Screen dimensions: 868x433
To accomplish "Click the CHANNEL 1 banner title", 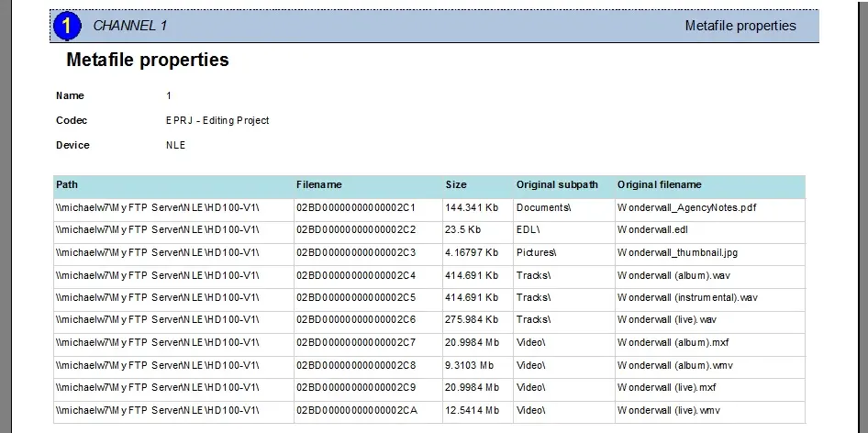I will pyautogui.click(x=129, y=26).
